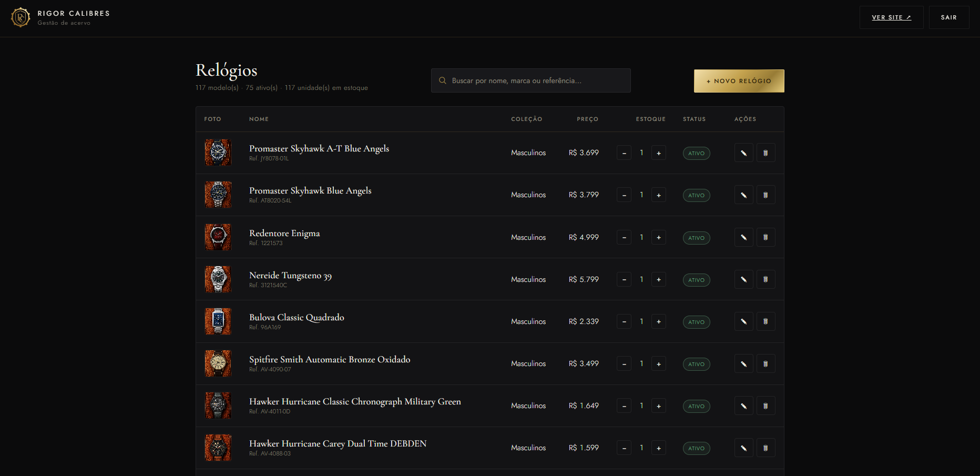Image resolution: width=980 pixels, height=476 pixels.
Task: Open Spitfire Smith Automatic watch photo
Action: click(218, 363)
